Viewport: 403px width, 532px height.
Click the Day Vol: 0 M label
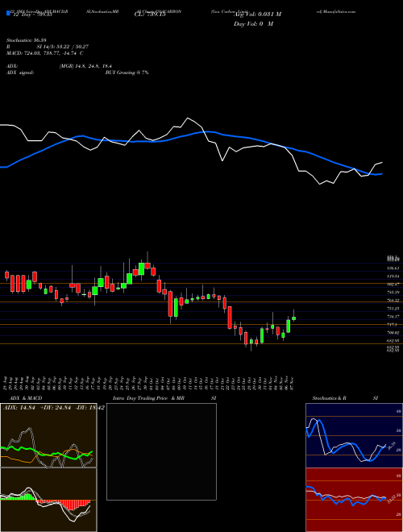coord(253,23)
